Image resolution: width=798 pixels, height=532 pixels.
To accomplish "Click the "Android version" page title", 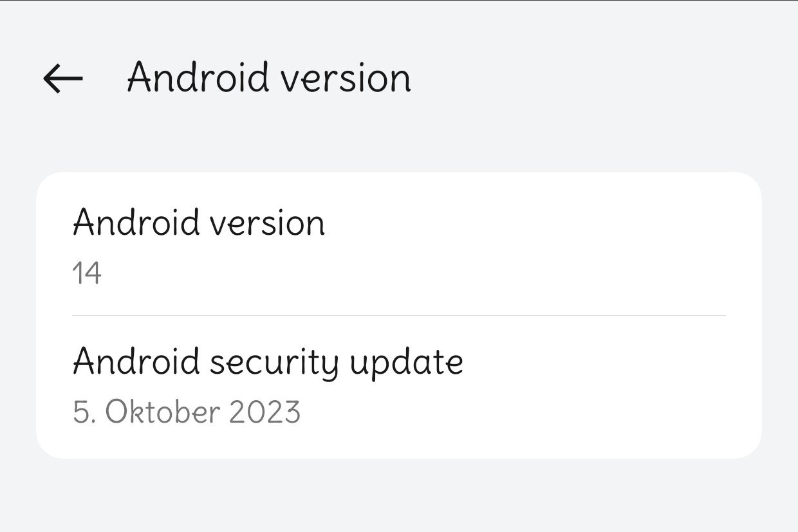I will click(x=268, y=78).
